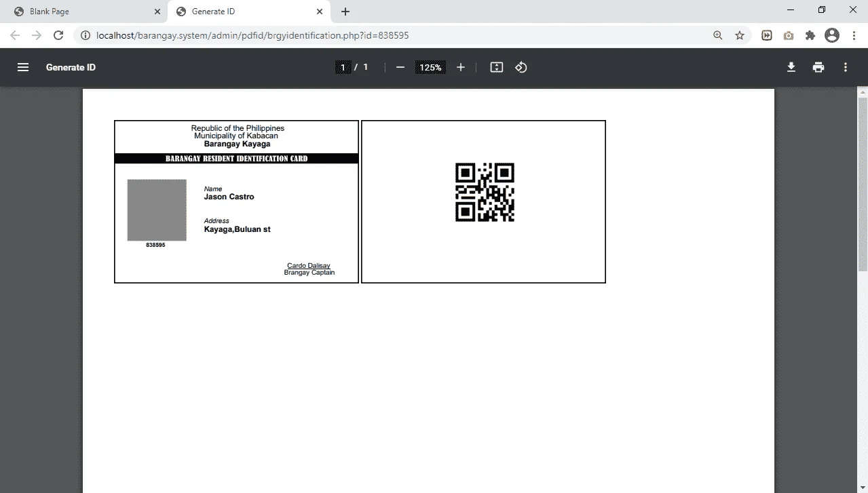Open the Extensions puzzle menu

click(x=810, y=35)
